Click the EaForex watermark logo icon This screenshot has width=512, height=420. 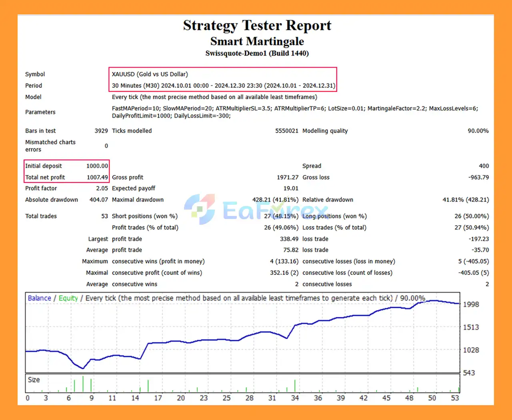tap(200, 209)
